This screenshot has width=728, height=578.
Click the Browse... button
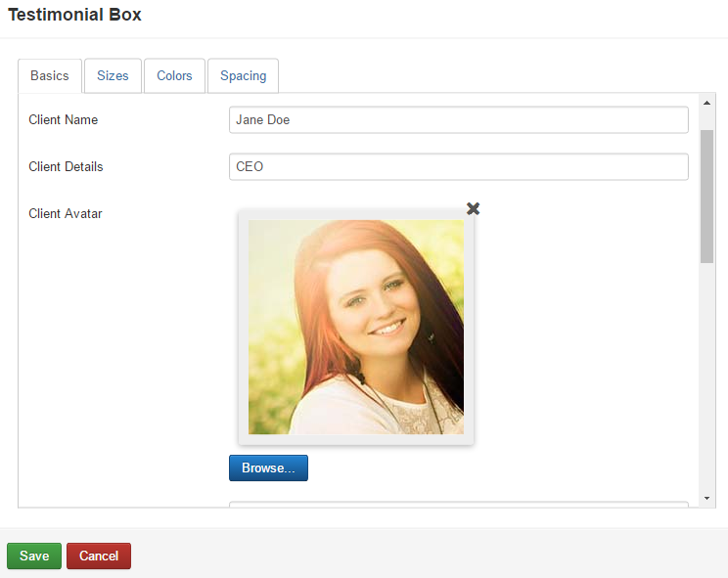tap(268, 467)
